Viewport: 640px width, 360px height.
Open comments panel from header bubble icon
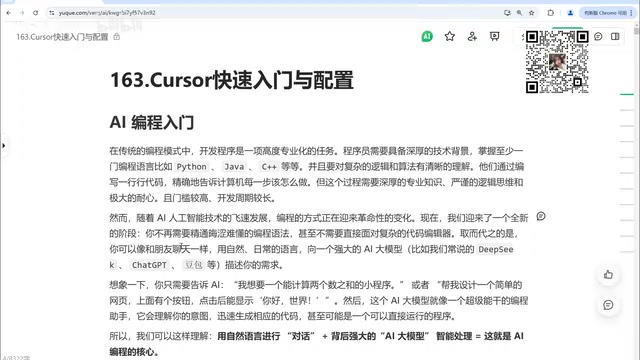[598, 36]
